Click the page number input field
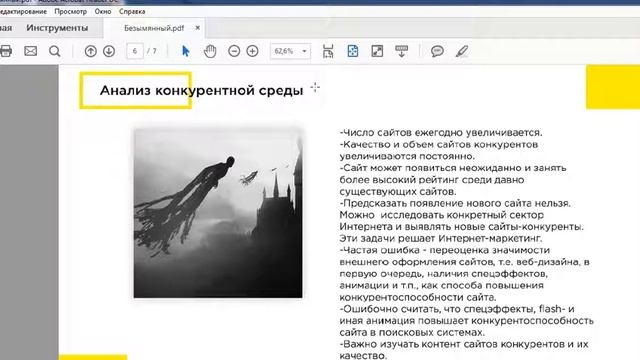The width and height of the screenshot is (640, 360). (135, 51)
